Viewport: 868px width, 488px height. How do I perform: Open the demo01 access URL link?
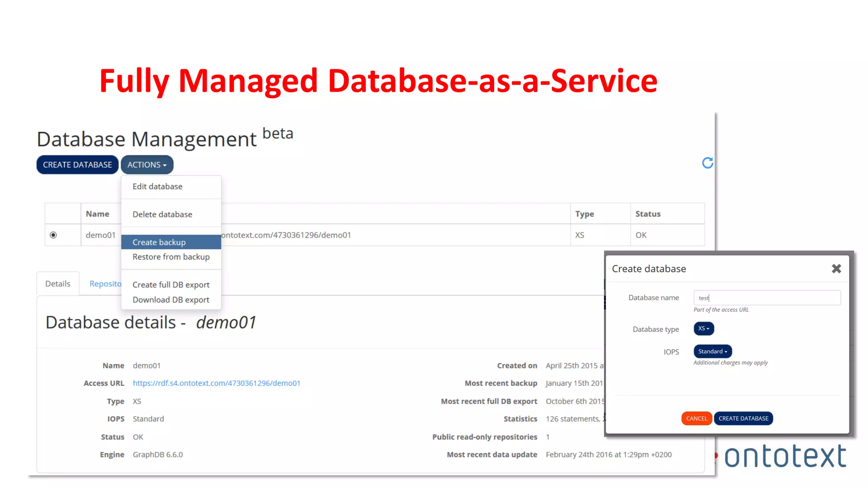pyautogui.click(x=217, y=383)
